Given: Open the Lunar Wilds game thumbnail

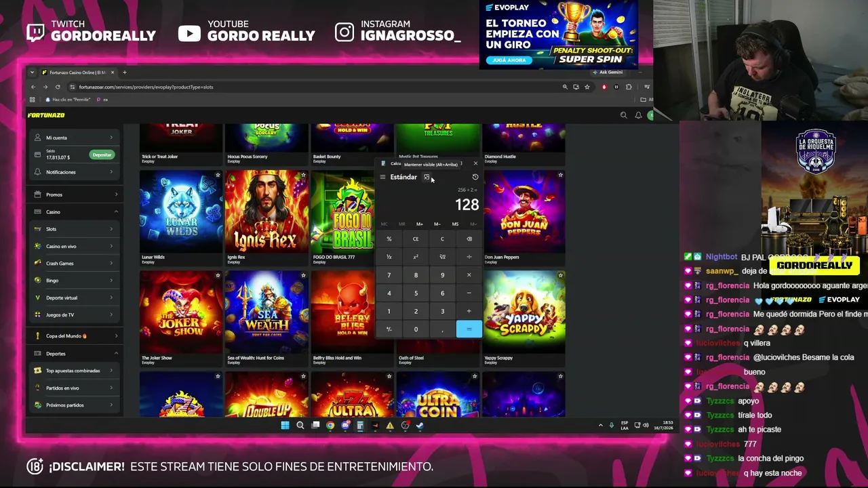Looking at the screenshot, I should pyautogui.click(x=181, y=211).
